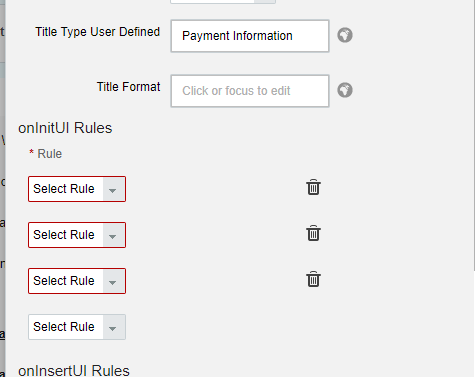Click the Title Format label
The width and height of the screenshot is (475, 377).
click(128, 87)
